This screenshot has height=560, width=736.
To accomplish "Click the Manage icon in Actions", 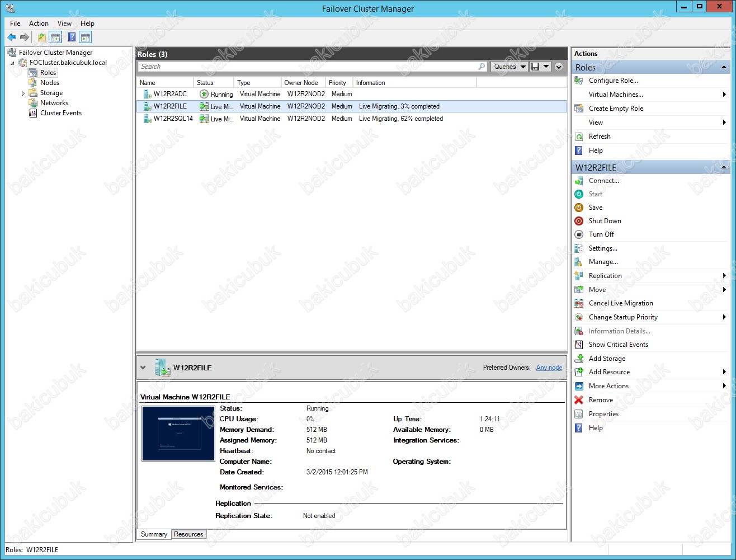I will tap(579, 262).
